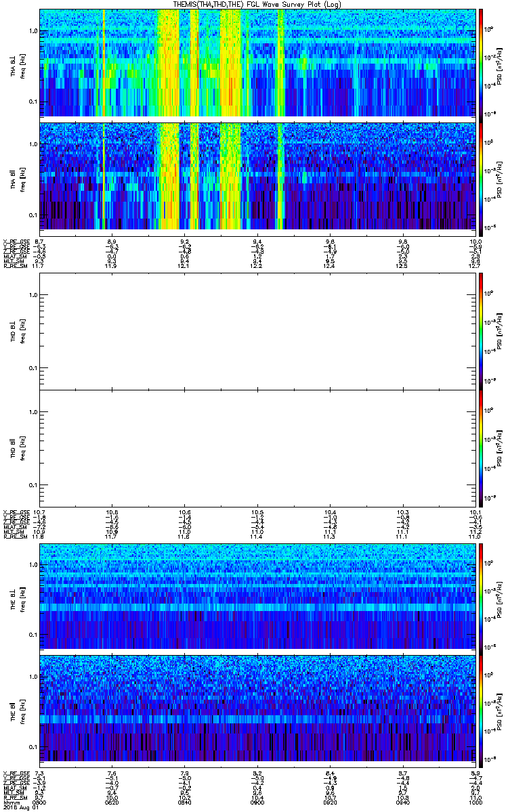Click the PSD [nT²/Hz] label of THD B∥ colorbar

(x=499, y=448)
